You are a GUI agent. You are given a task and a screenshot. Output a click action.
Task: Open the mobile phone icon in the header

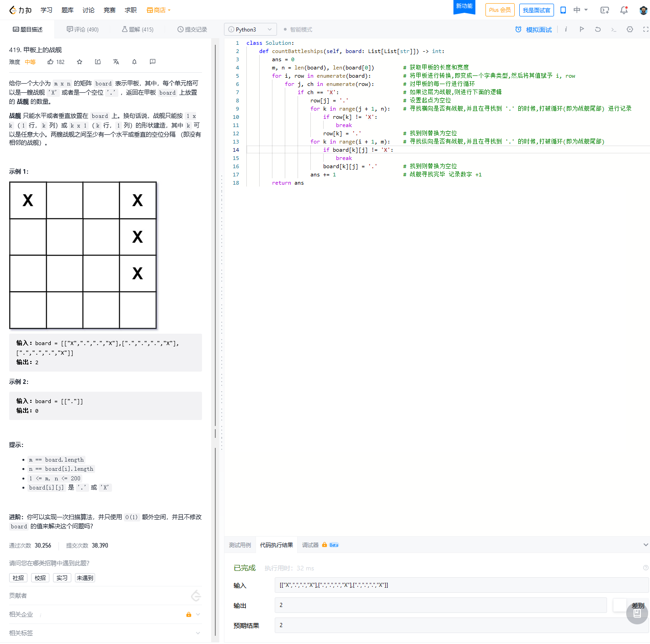click(x=563, y=10)
